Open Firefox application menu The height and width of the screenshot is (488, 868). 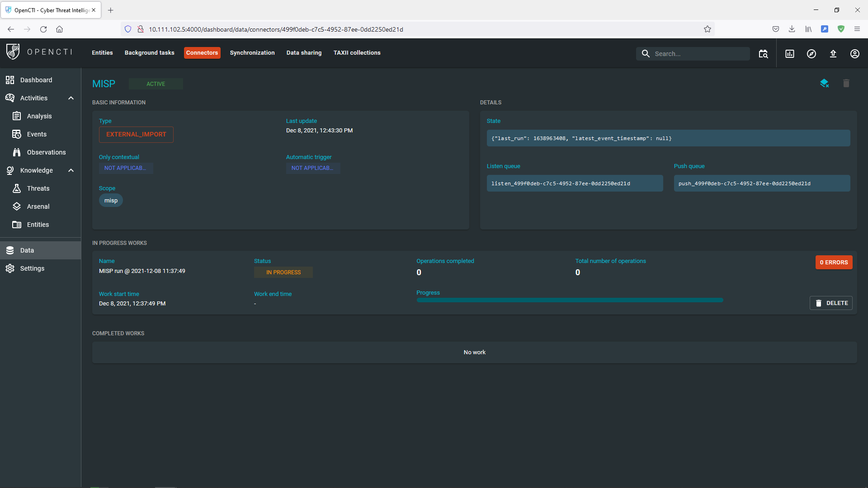point(857,29)
